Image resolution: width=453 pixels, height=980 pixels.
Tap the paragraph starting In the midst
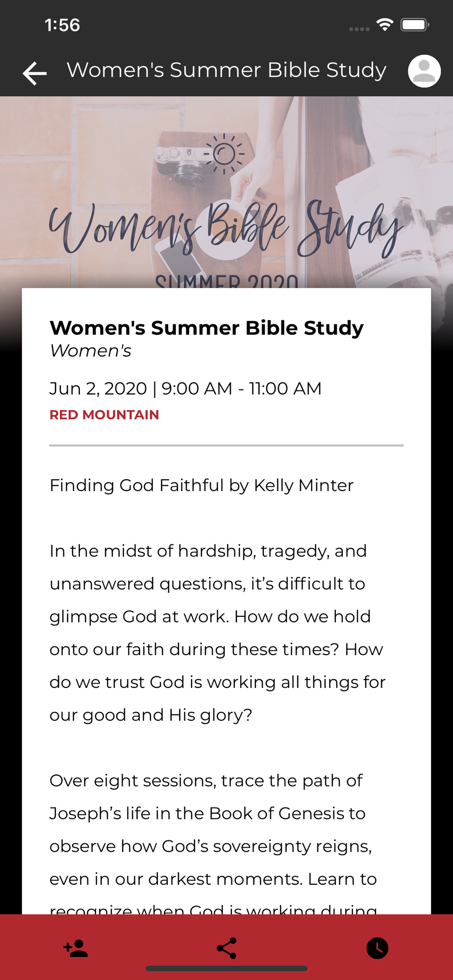pyautogui.click(x=218, y=633)
